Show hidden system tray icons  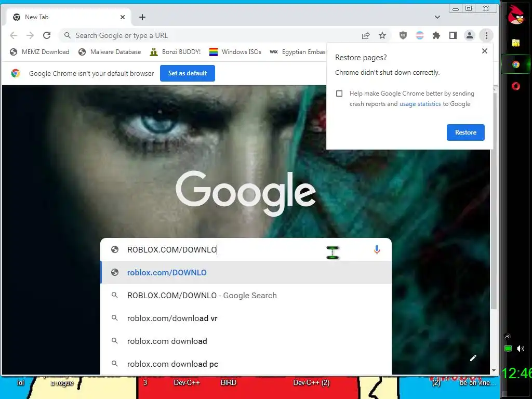click(x=507, y=336)
